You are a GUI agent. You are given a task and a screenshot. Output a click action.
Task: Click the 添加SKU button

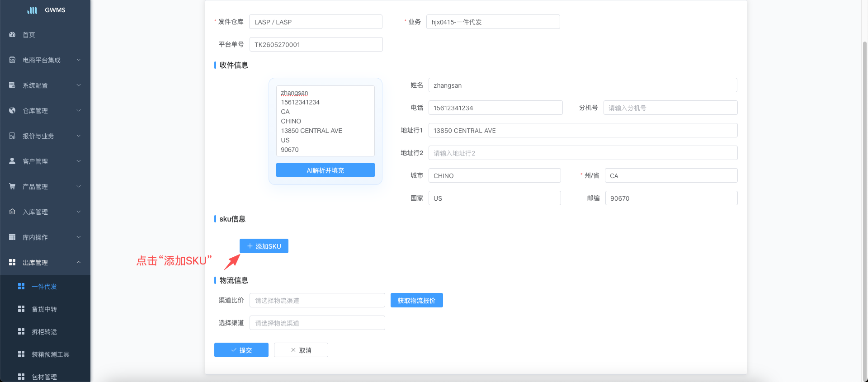tap(264, 246)
